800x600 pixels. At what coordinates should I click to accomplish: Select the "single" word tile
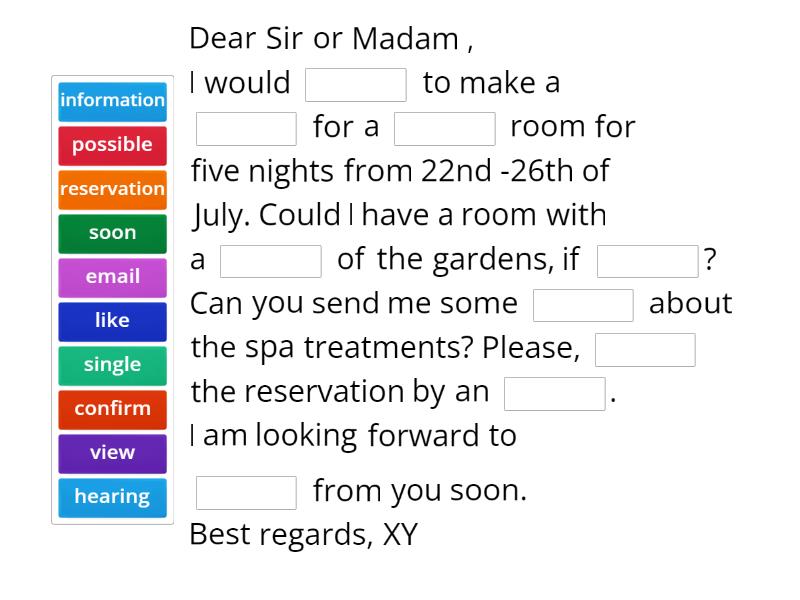pyautogui.click(x=112, y=365)
